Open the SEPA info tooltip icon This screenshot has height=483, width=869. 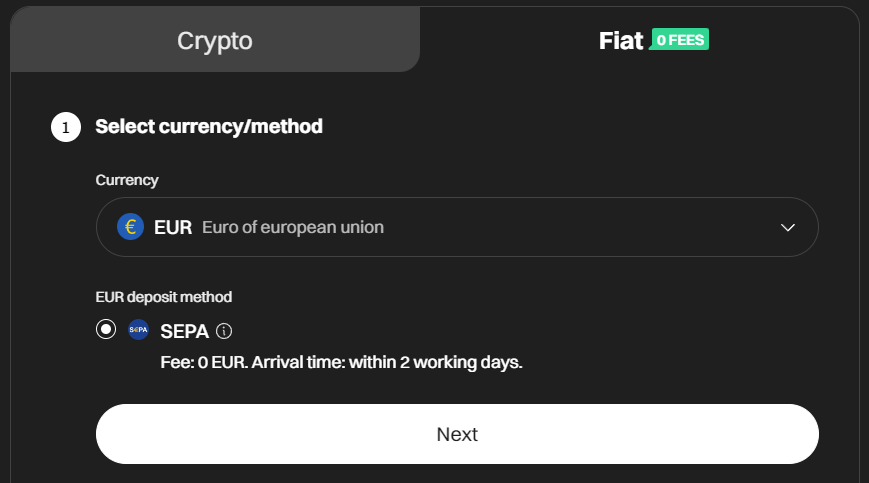click(224, 331)
